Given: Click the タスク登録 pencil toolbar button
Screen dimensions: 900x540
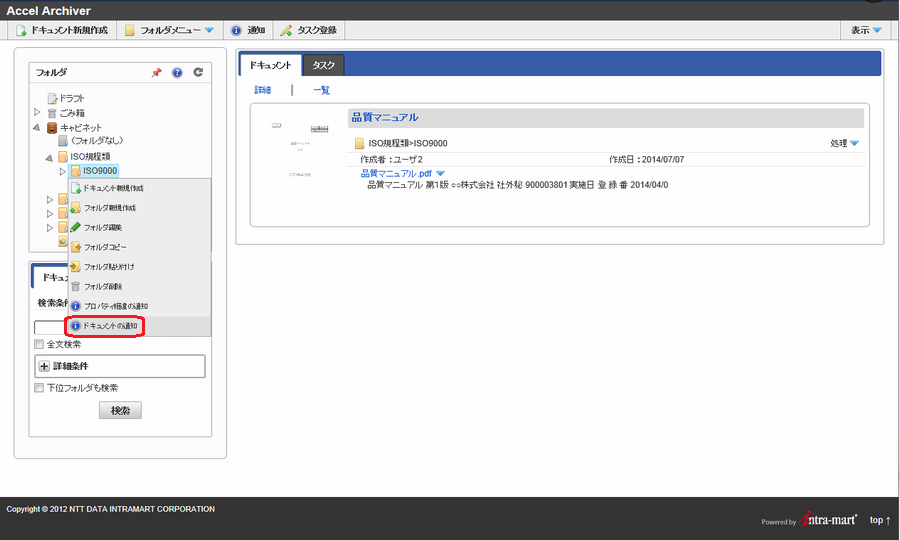Looking at the screenshot, I should 308,30.
